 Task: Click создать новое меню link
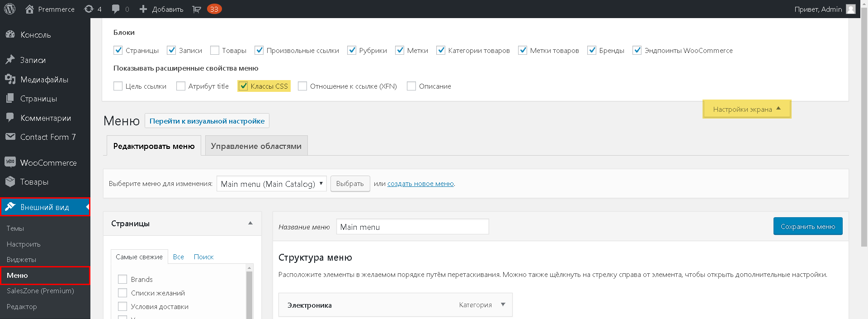point(420,184)
